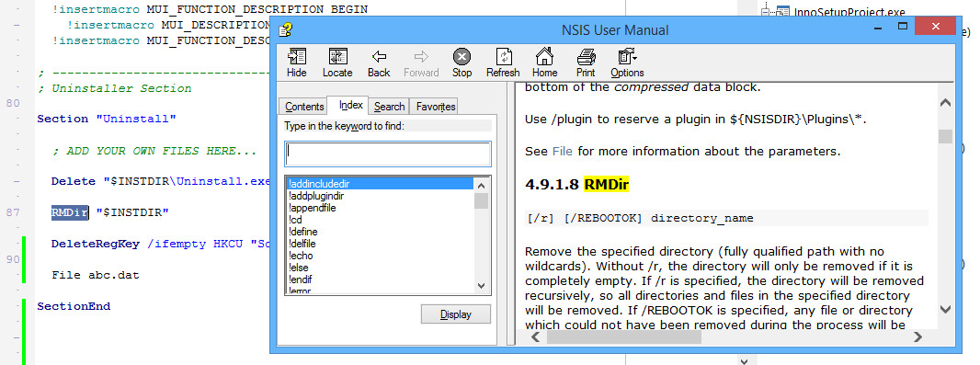The image size is (980, 365).
Task: Follow the File link in the help text
Action: (562, 152)
